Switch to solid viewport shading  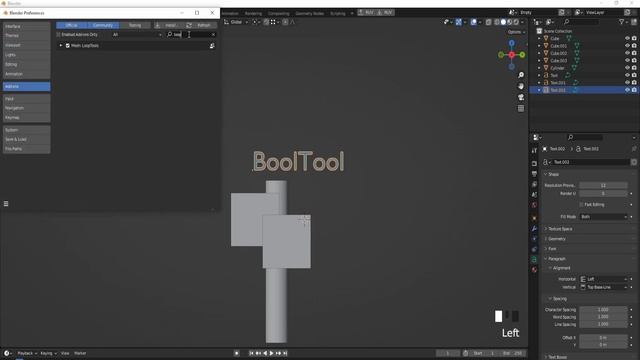coord(503,22)
